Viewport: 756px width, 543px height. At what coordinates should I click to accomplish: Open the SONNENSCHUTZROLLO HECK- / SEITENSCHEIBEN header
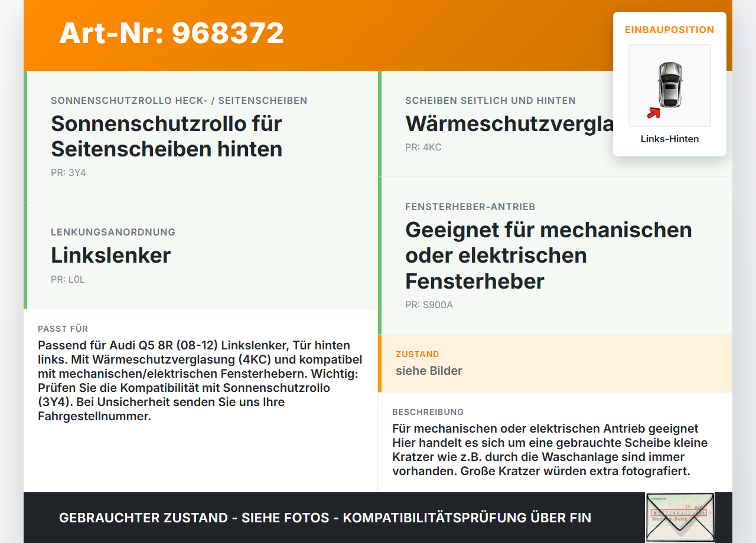point(179,100)
